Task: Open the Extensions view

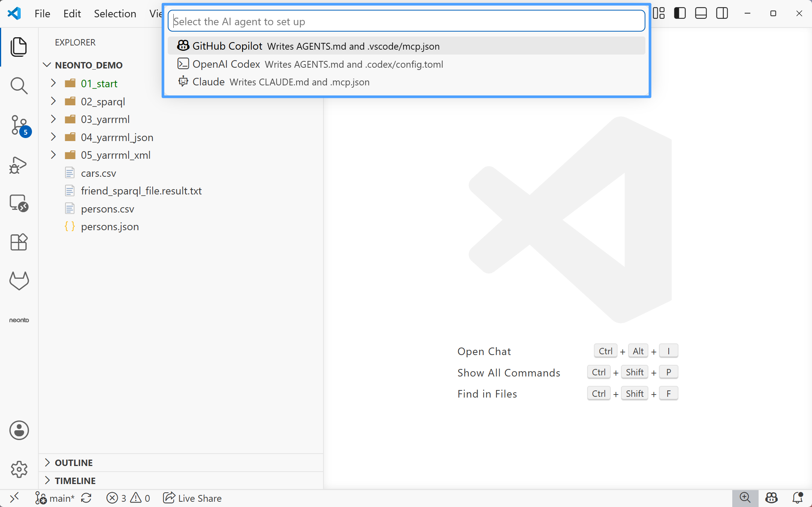Action: (19, 242)
